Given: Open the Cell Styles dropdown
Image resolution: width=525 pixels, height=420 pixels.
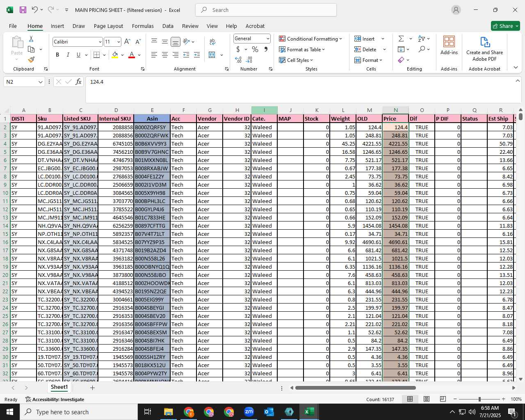Looking at the screenshot, I should click(296, 60).
